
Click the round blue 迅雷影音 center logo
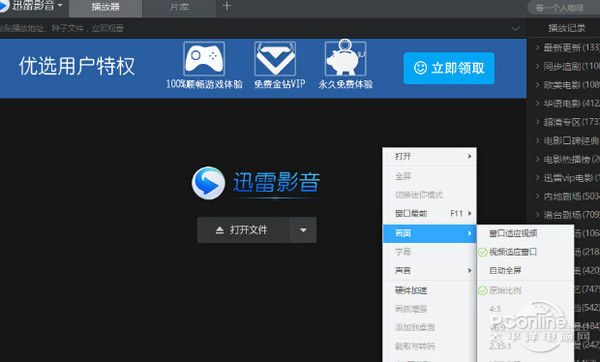208,183
